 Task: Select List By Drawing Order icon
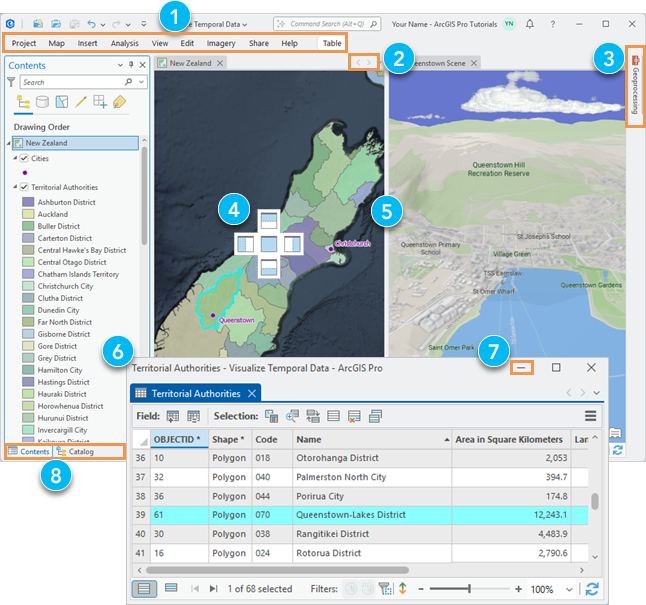tap(23, 102)
